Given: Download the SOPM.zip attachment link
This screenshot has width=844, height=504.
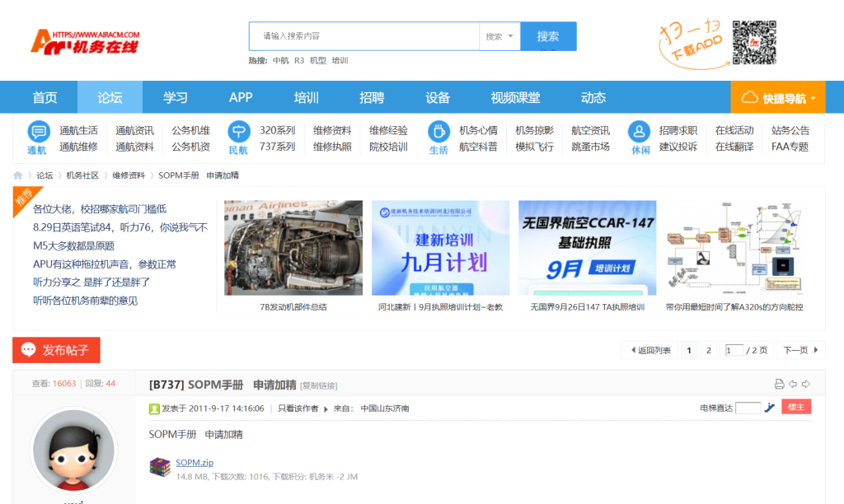Looking at the screenshot, I should (x=195, y=462).
